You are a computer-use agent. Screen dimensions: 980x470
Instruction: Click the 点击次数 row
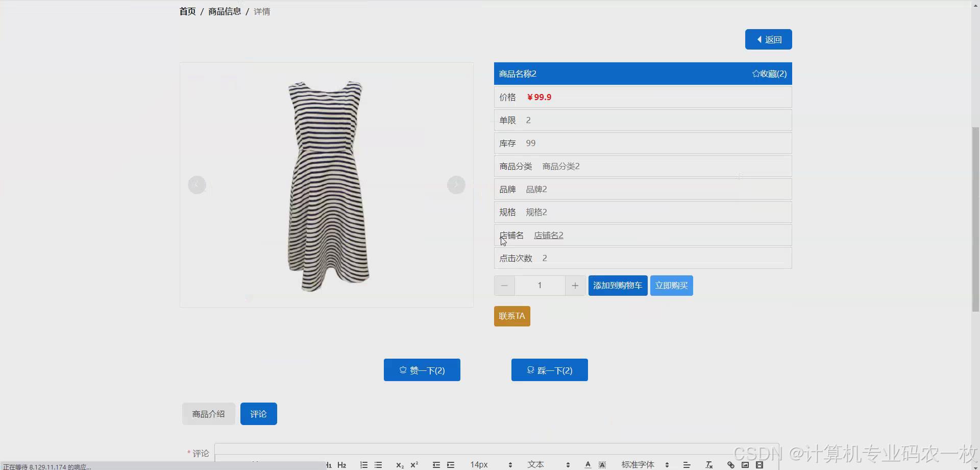tap(643, 258)
